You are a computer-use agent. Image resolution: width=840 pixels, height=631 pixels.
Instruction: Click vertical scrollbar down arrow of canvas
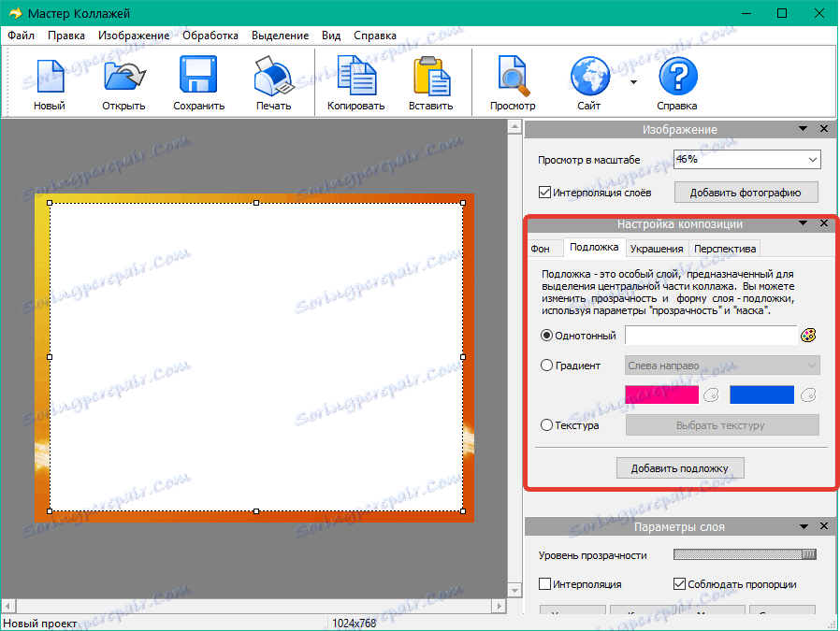point(514,591)
